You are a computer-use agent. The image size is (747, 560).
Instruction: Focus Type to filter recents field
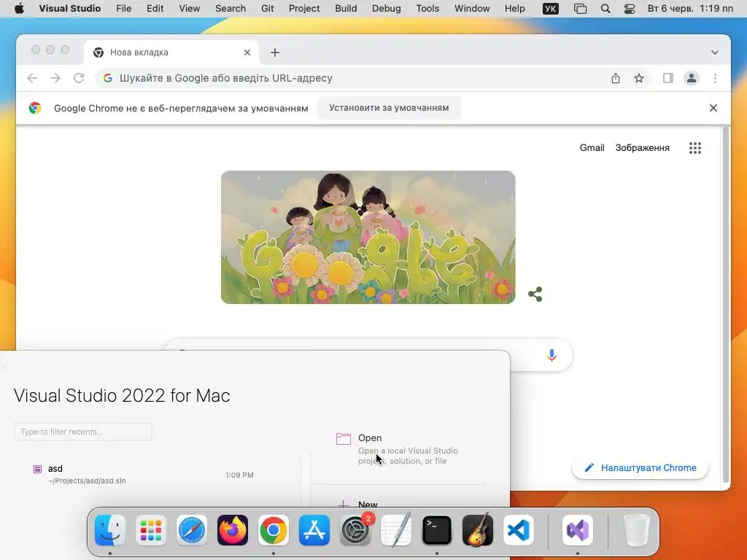pos(83,432)
